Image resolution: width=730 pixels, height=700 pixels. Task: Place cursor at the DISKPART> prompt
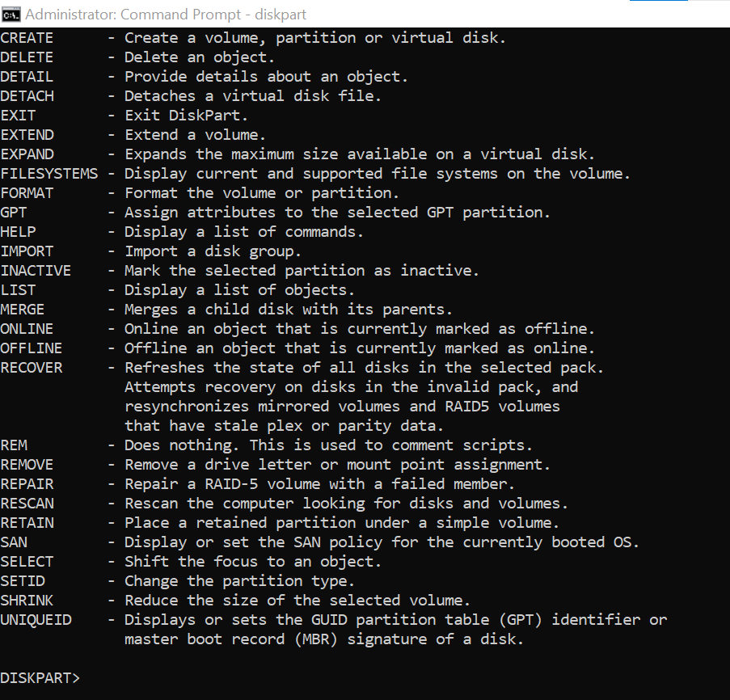click(x=40, y=677)
